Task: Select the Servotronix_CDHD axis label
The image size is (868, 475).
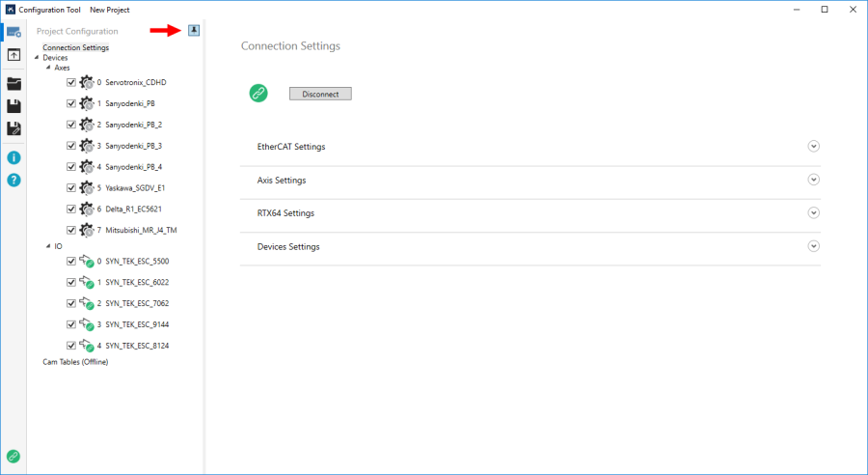Action: tap(136, 82)
